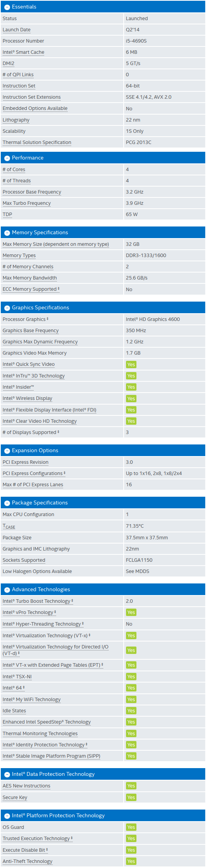Open Intel Quick Sync Video link

coord(29,364)
